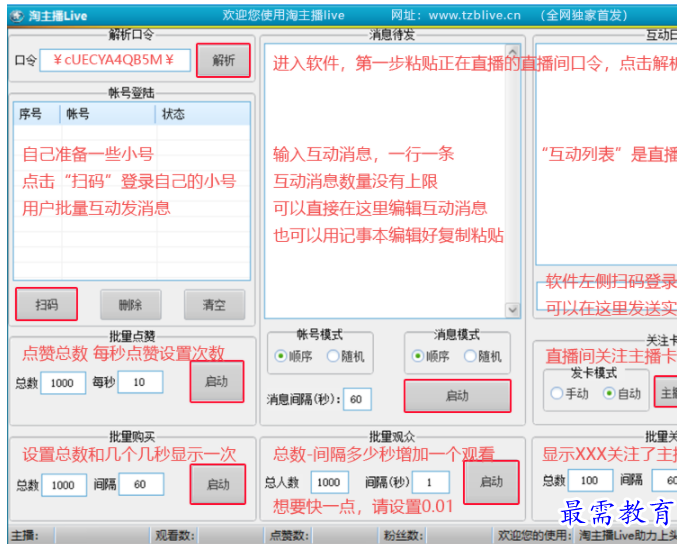
Task: Click the 消息间隔(秒) field showing 60
Action: pyautogui.click(x=357, y=399)
